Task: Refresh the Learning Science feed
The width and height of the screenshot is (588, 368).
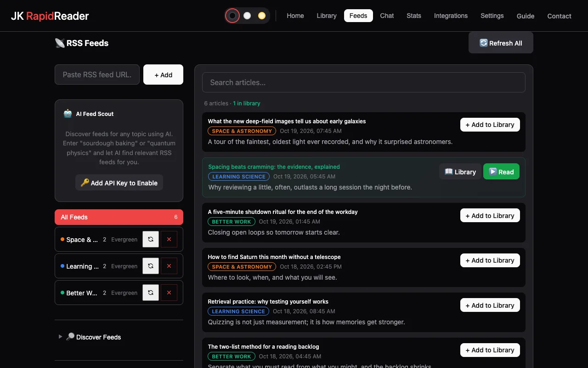Action: click(151, 266)
